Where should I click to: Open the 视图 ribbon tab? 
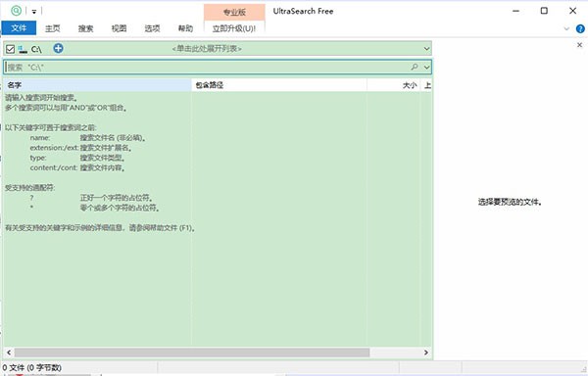tap(119, 28)
